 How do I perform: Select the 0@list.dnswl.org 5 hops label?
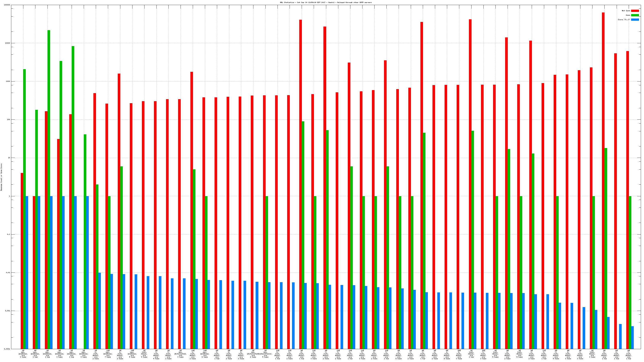point(495,354)
